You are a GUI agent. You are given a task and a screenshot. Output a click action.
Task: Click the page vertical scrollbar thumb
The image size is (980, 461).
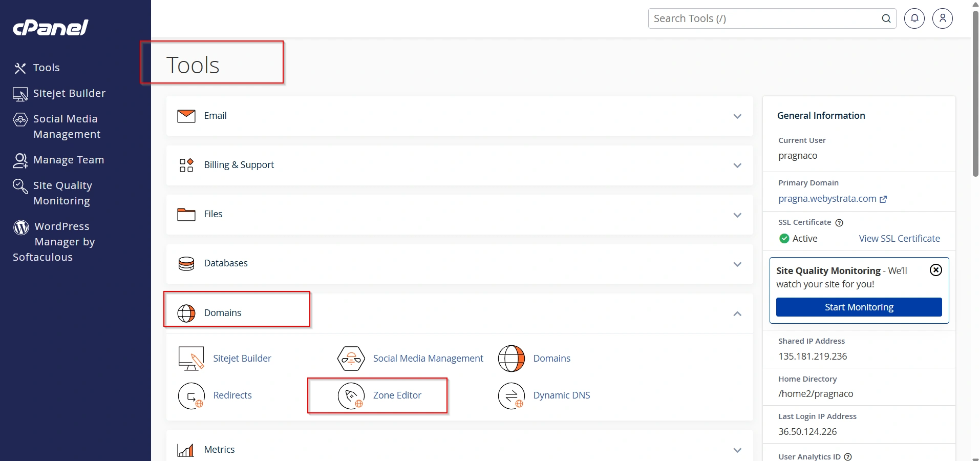(x=975, y=93)
